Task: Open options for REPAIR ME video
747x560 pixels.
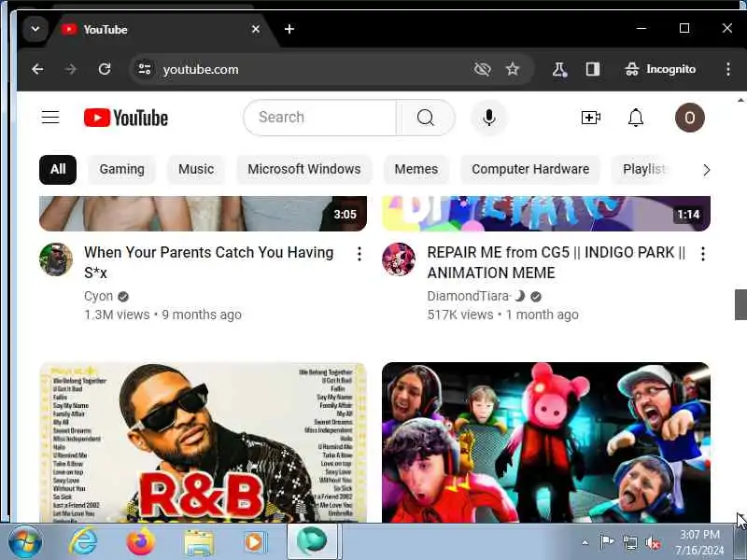Action: 703,254
